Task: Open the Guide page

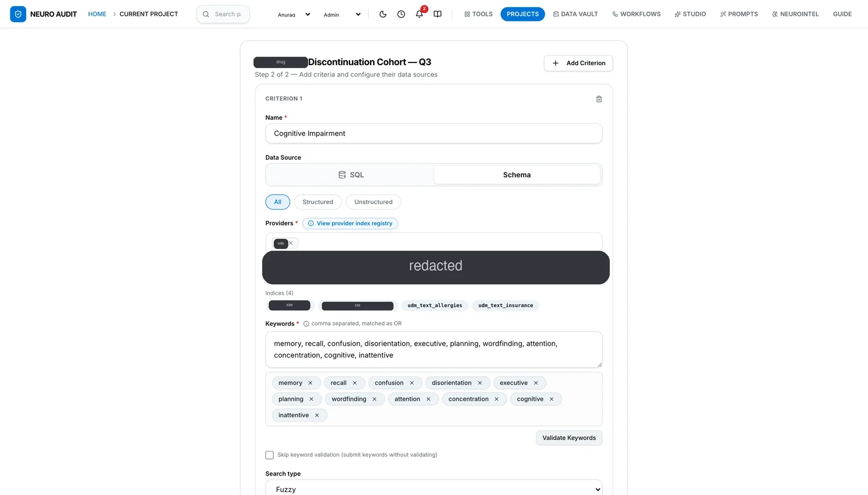Action: click(x=843, y=14)
